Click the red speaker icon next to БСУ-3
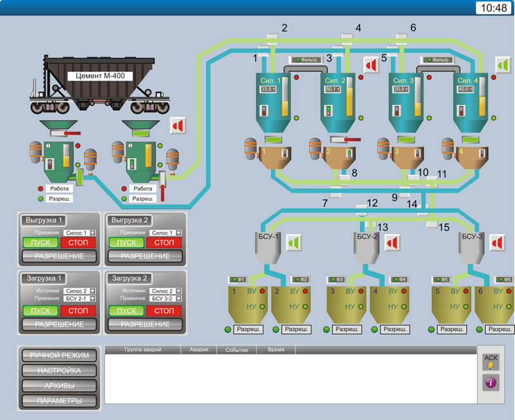The width and height of the screenshot is (515, 420). (x=497, y=242)
